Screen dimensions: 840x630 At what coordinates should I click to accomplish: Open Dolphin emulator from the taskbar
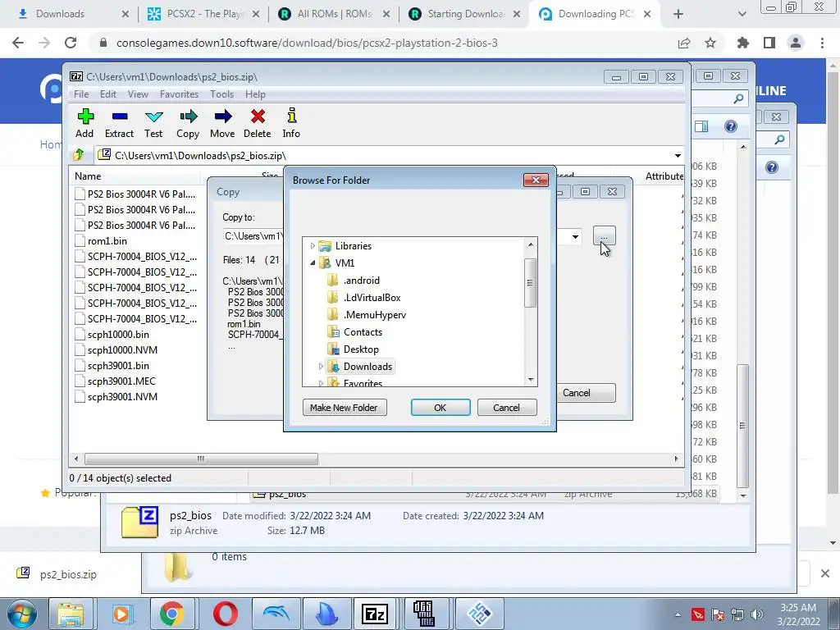click(276, 614)
